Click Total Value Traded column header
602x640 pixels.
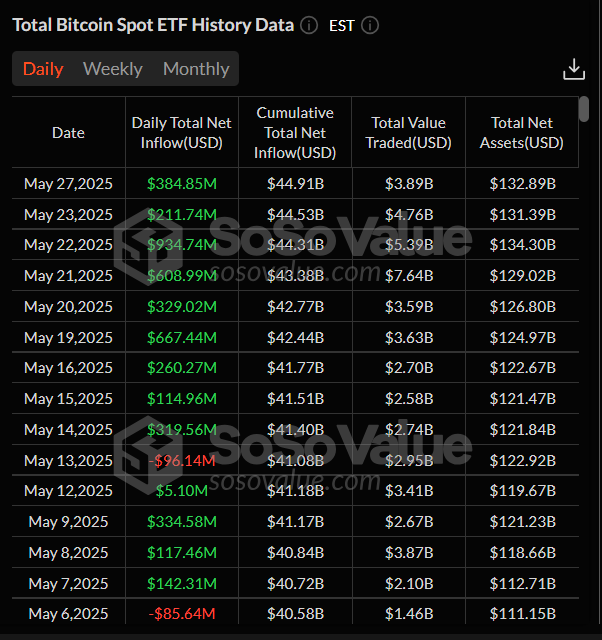[x=408, y=133]
